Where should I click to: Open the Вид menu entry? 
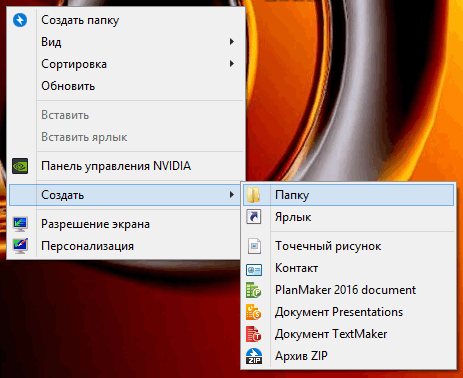[126, 42]
